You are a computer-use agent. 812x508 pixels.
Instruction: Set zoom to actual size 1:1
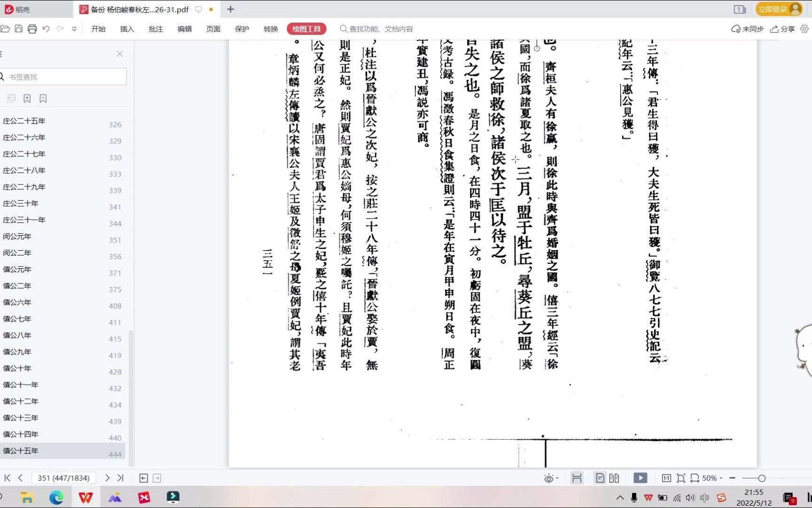[666, 478]
